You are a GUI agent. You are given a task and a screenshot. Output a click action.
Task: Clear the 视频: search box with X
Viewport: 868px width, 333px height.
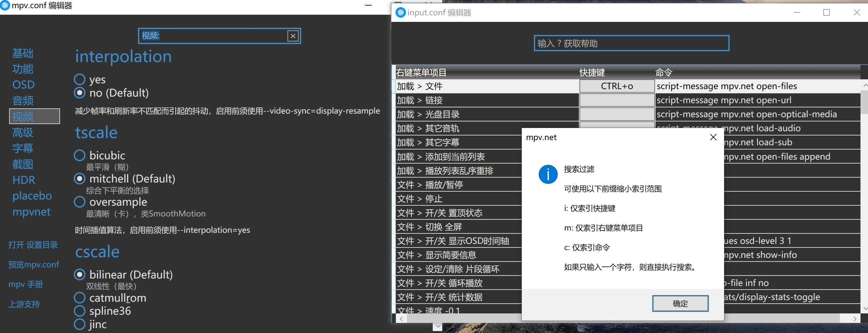point(293,36)
